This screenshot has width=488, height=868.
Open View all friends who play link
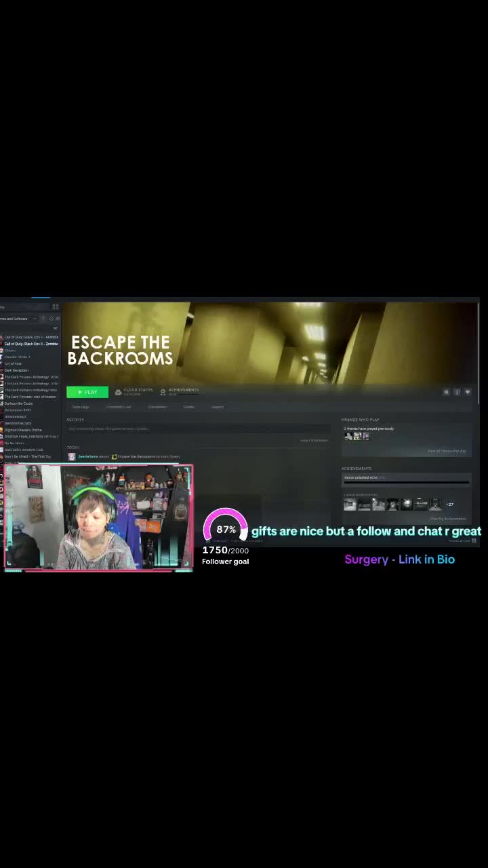pyautogui.click(x=447, y=451)
